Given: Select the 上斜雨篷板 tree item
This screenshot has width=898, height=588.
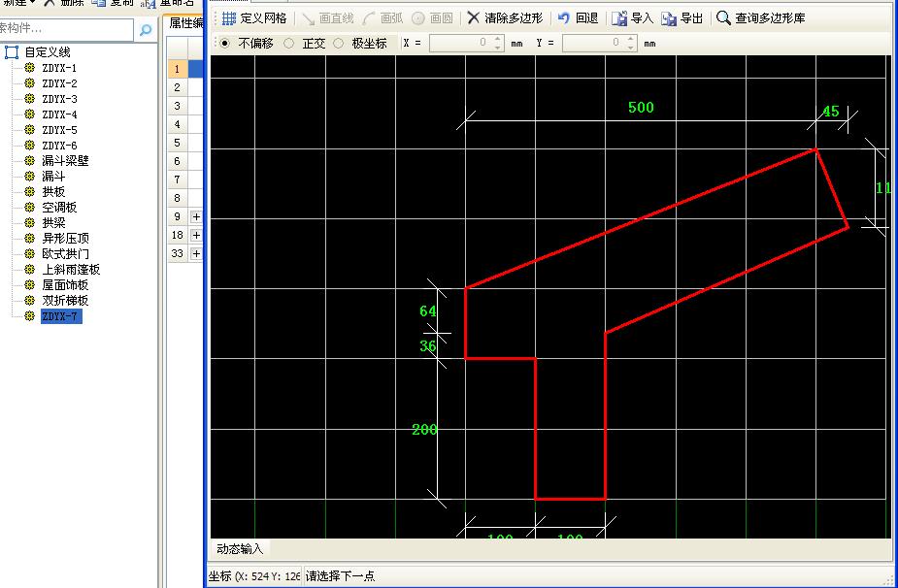Looking at the screenshot, I should (71, 269).
